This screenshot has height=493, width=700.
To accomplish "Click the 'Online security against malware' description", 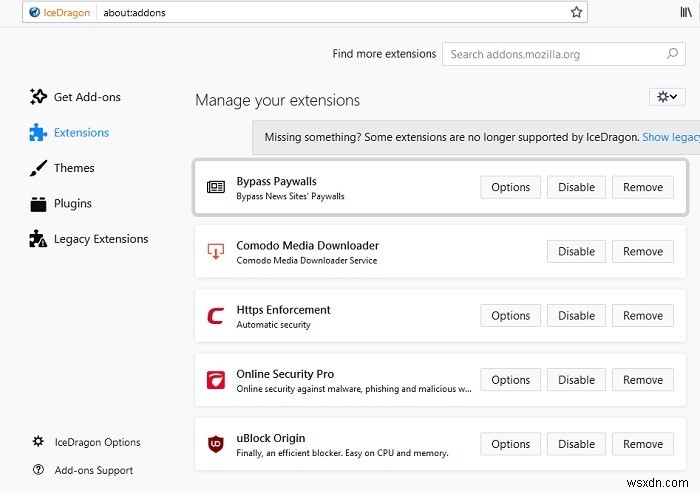I will tap(354, 389).
